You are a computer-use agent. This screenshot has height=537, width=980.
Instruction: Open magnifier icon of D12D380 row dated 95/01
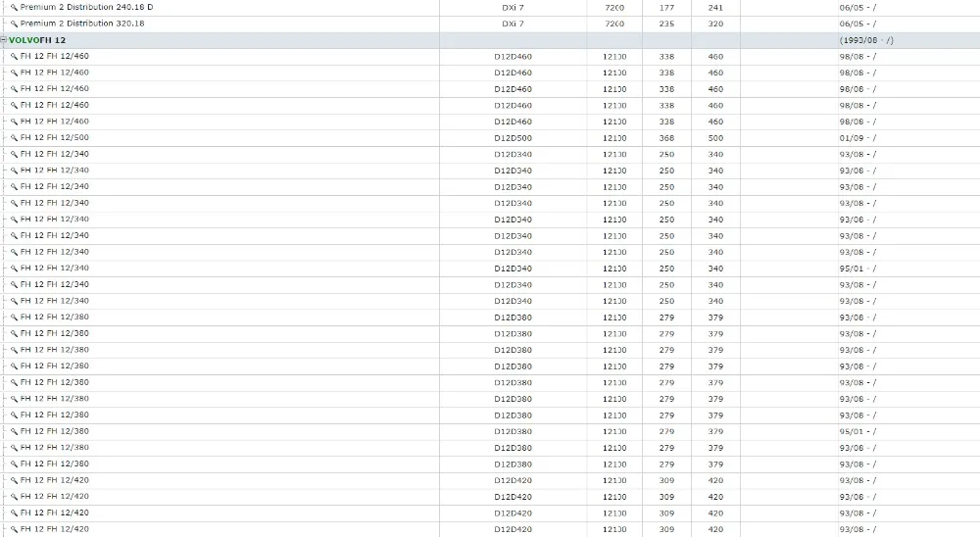(x=14, y=431)
